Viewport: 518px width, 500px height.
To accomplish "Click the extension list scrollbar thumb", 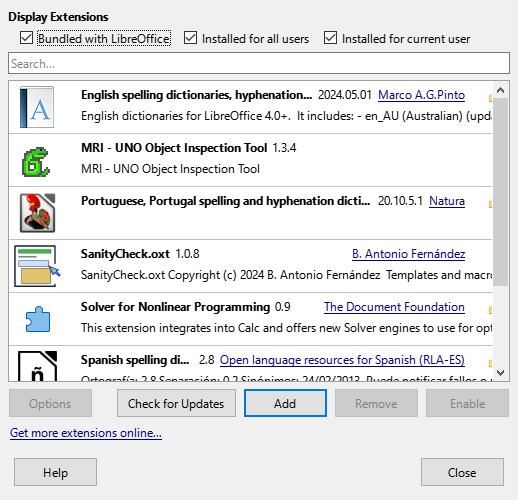I will tap(500, 192).
